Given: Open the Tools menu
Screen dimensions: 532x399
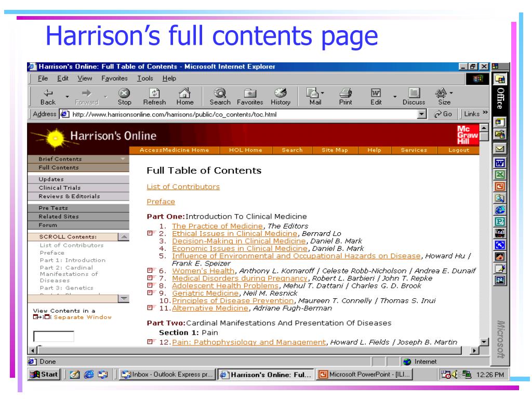Looking at the screenshot, I should [x=145, y=78].
